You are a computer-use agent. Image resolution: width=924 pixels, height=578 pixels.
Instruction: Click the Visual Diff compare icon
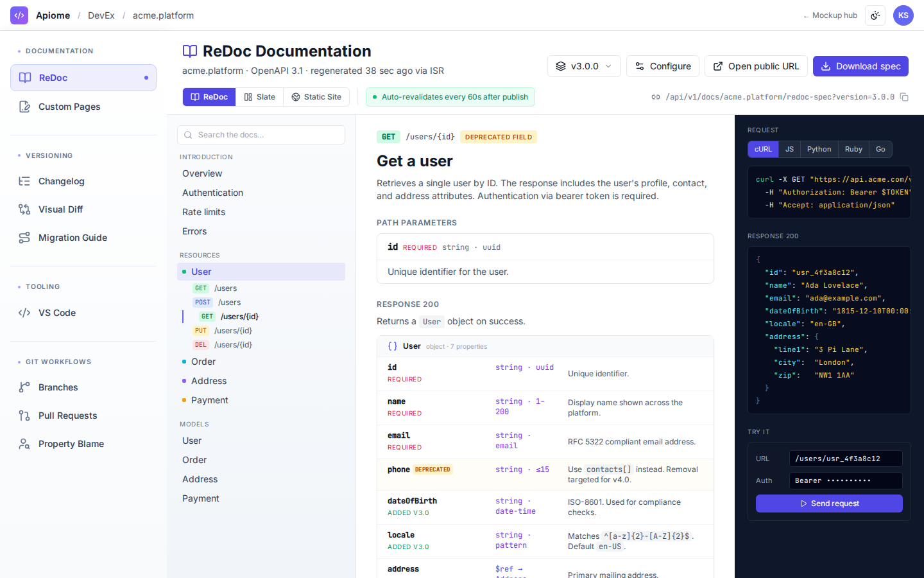[x=24, y=209]
